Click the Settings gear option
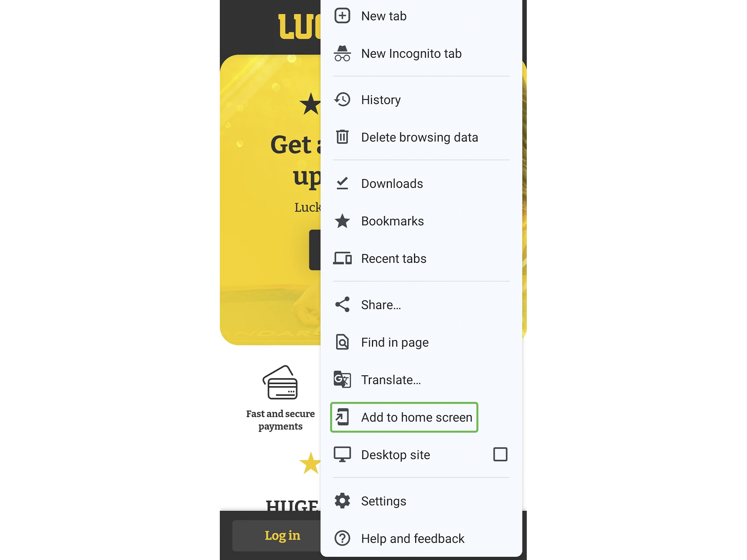The height and width of the screenshot is (560, 747). pyautogui.click(x=382, y=500)
